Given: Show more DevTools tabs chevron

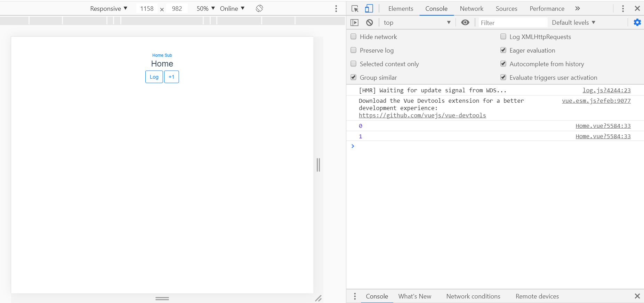Looking at the screenshot, I should [x=578, y=9].
